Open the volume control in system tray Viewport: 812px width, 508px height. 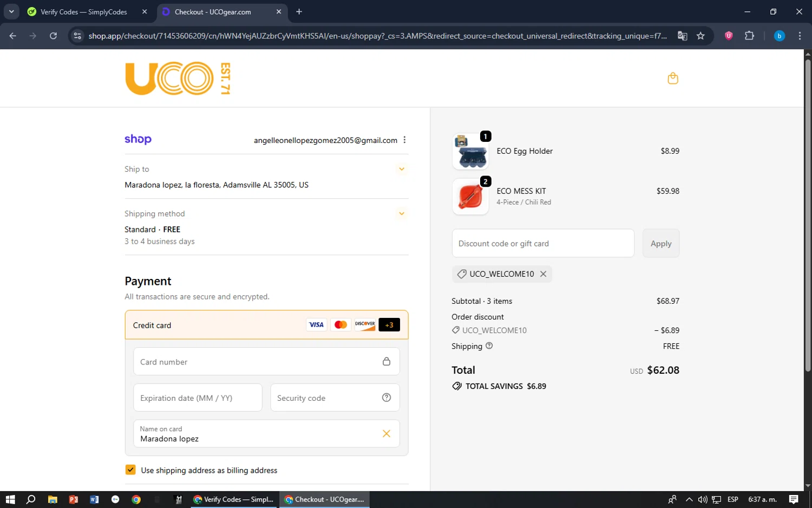tap(703, 499)
